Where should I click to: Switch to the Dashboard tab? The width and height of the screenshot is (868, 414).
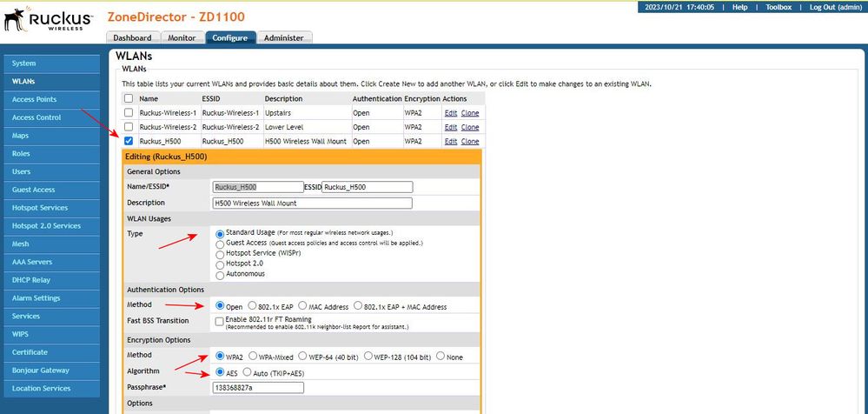point(132,37)
